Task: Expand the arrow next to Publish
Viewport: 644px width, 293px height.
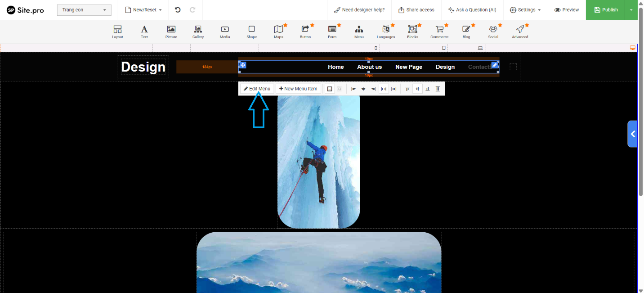Action: tap(631, 10)
